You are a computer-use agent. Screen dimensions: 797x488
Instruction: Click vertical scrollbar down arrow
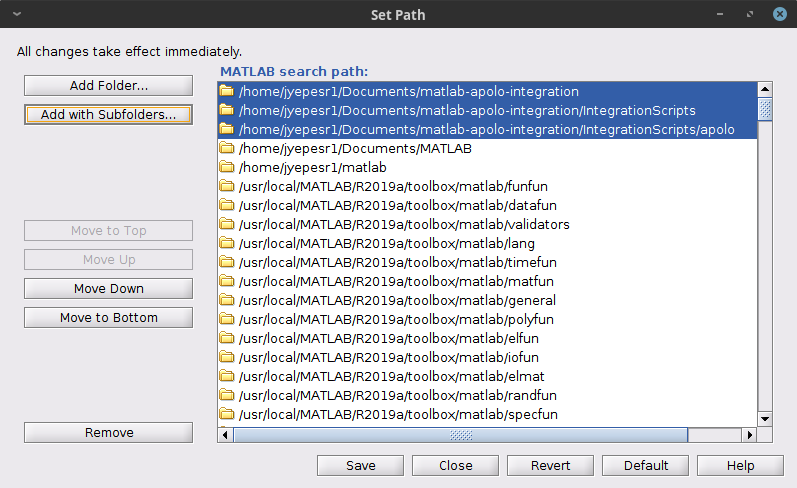click(765, 419)
